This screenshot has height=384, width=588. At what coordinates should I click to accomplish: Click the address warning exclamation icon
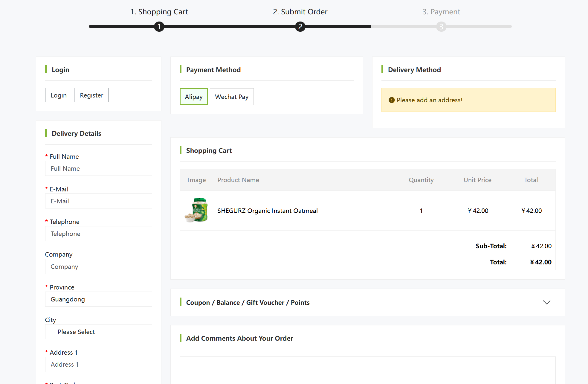391,100
